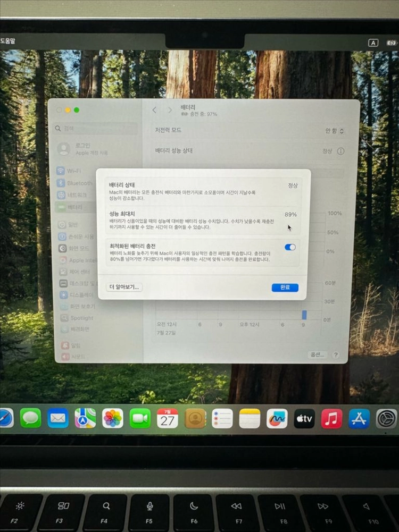Click the 완료 button in the dialog
This screenshot has height=532, width=399.
tap(285, 288)
